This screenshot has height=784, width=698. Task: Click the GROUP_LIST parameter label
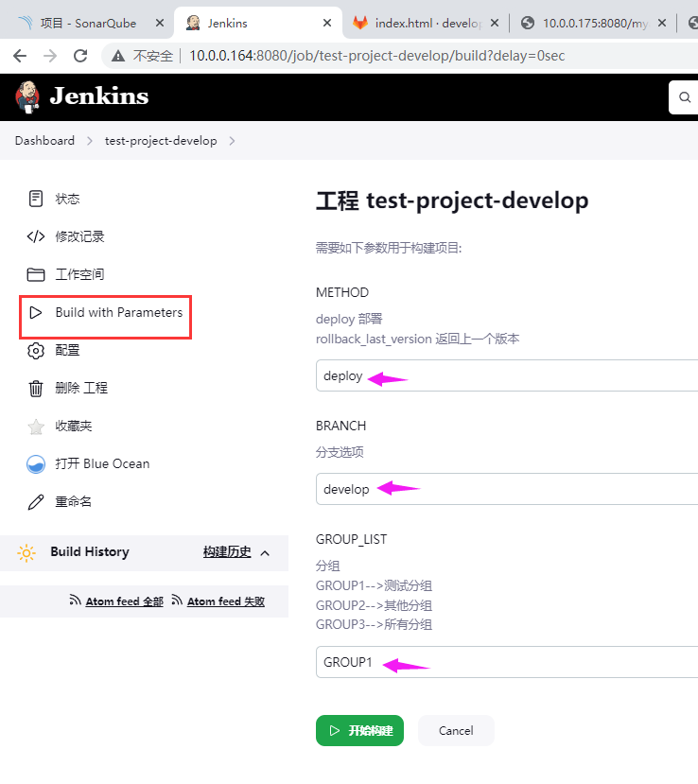[x=351, y=539]
